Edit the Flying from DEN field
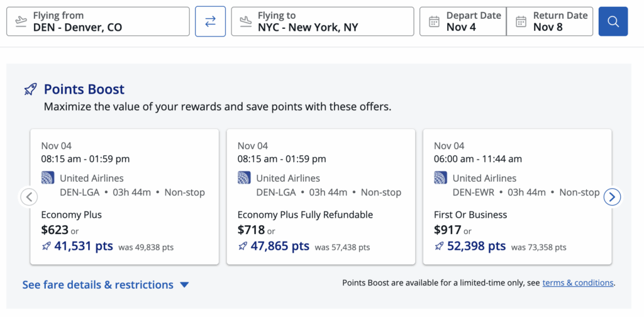Screen dimensions: 644x317 click(104, 21)
